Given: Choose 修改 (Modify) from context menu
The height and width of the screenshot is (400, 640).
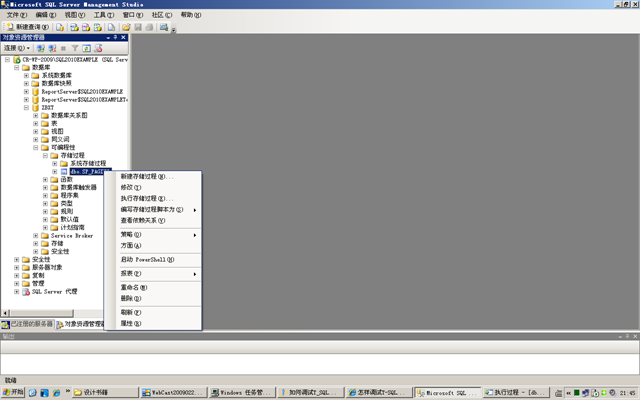Looking at the screenshot, I should [x=153, y=187].
